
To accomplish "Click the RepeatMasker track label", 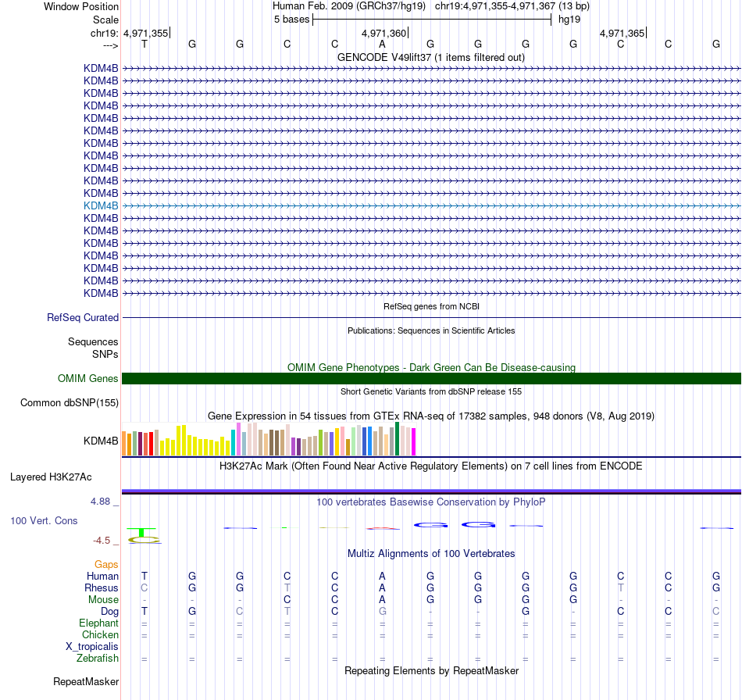I will point(86,681).
